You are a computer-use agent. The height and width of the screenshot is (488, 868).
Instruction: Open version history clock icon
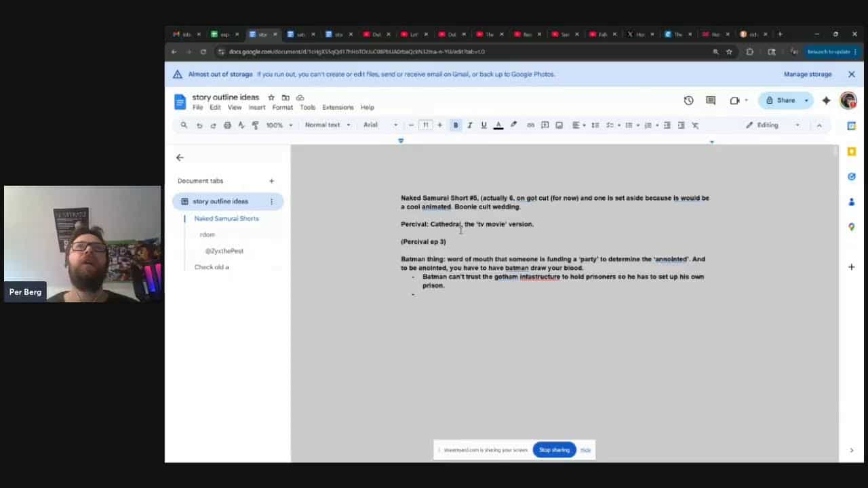(688, 100)
